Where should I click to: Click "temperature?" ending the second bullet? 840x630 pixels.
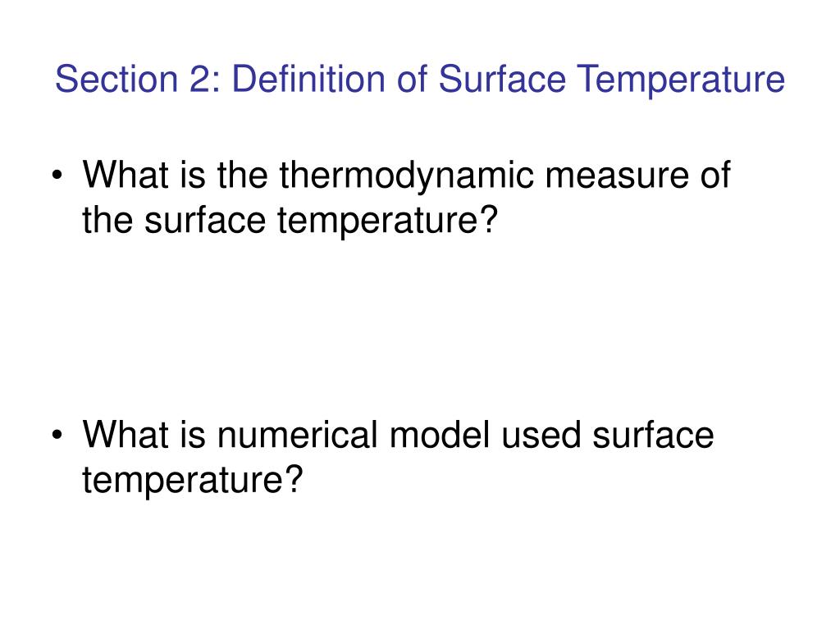192,481
